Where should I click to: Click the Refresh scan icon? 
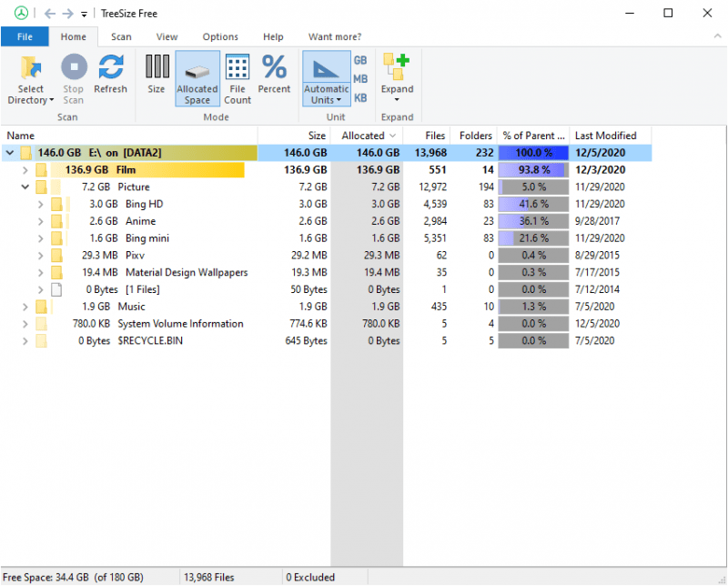click(x=111, y=71)
